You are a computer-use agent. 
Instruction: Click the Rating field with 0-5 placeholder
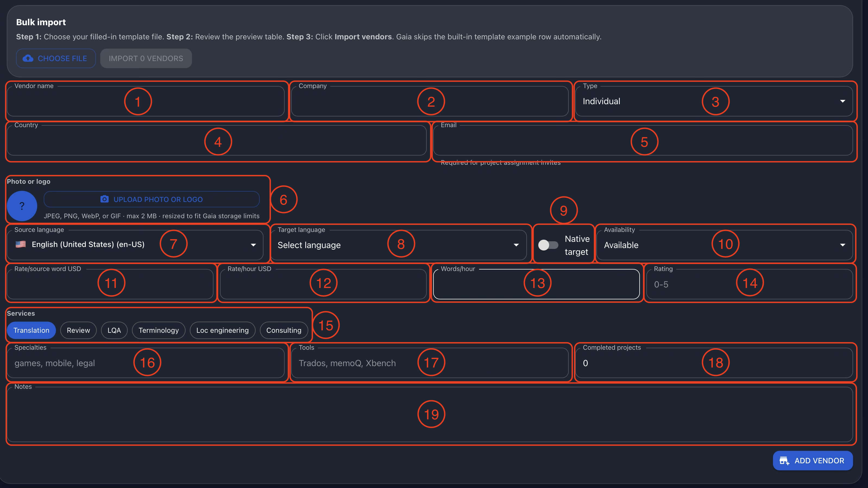(749, 284)
